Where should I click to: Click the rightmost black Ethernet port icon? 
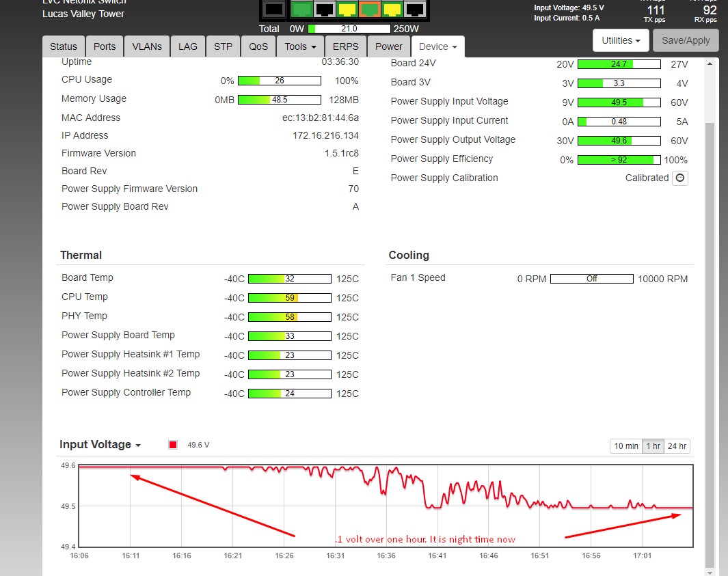point(415,10)
